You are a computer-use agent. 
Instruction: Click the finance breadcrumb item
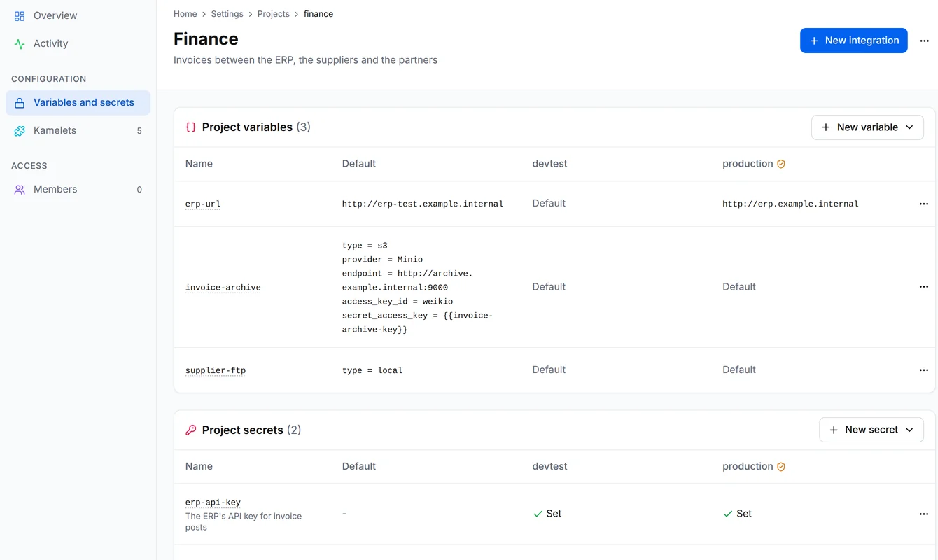tap(318, 14)
